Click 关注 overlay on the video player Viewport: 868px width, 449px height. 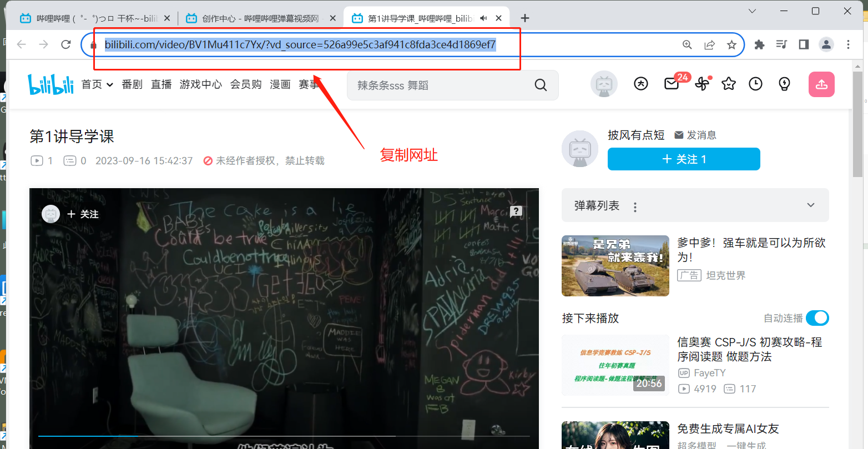(83, 214)
